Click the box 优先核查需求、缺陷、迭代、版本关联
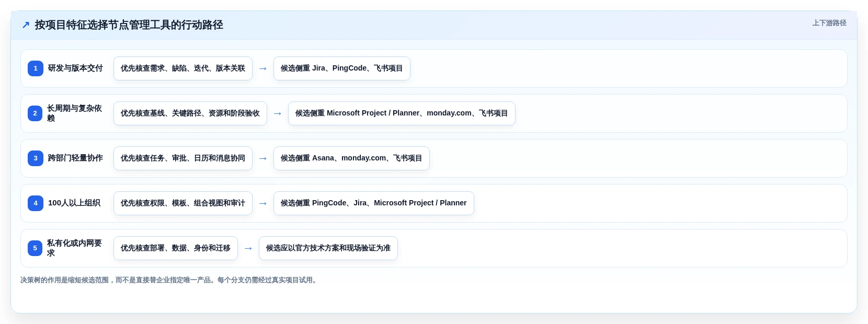 (x=183, y=68)
